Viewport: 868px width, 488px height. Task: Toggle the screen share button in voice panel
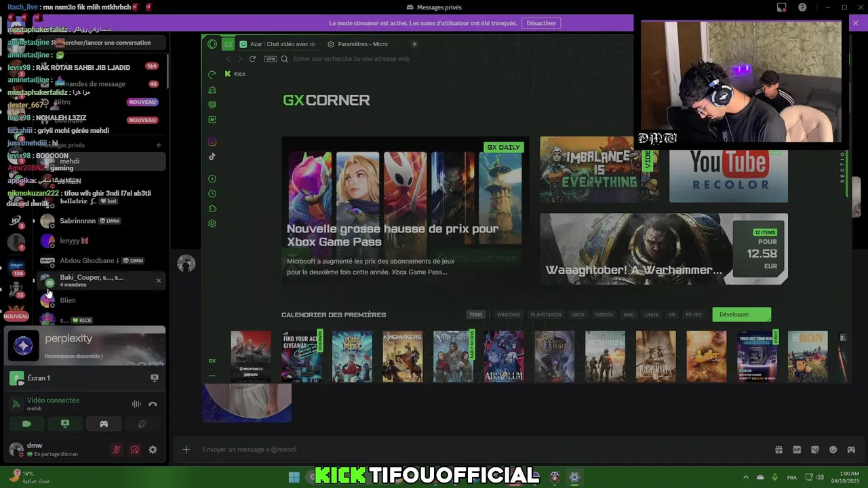pyautogui.click(x=65, y=424)
